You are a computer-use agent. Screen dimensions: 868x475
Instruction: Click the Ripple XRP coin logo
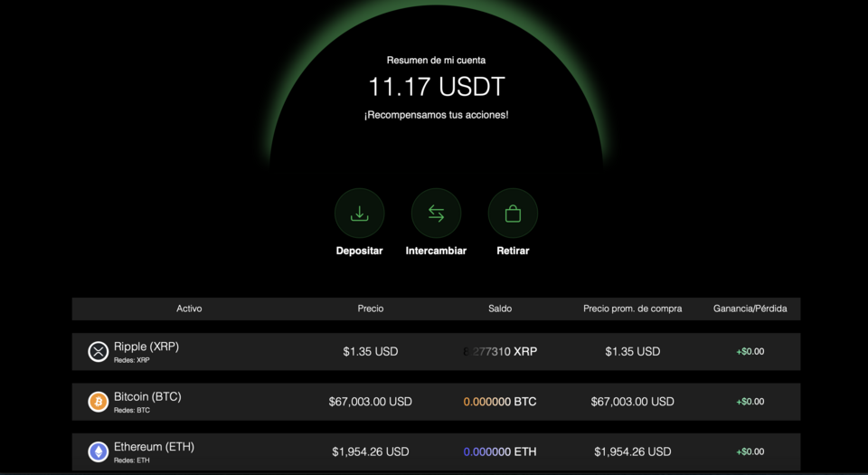tap(98, 352)
